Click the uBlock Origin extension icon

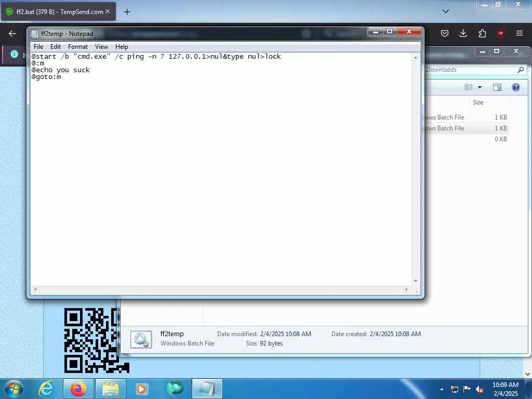click(x=501, y=33)
